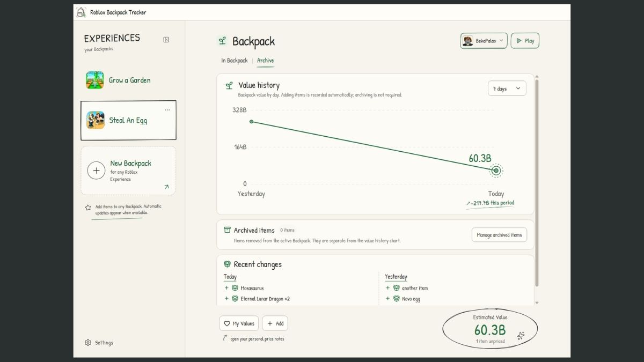Viewport: 644px width, 362px height.
Task: Click the Value history sprout icon
Action: 229,85
